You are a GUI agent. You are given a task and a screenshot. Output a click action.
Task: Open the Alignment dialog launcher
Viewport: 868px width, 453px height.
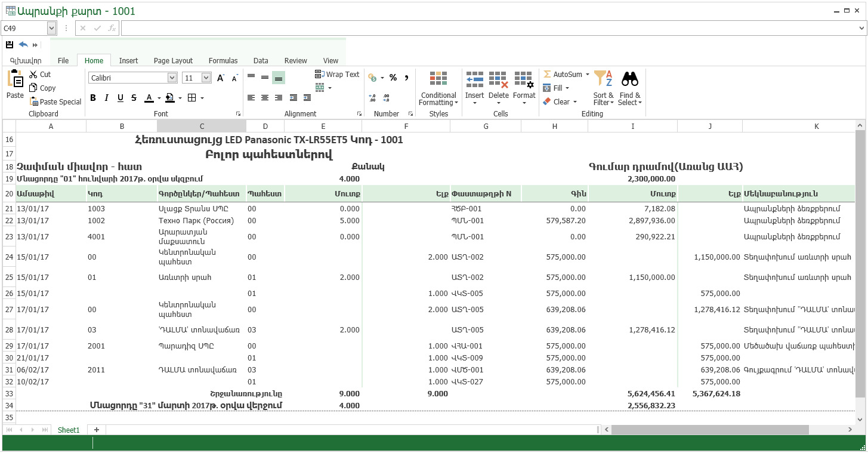click(359, 113)
